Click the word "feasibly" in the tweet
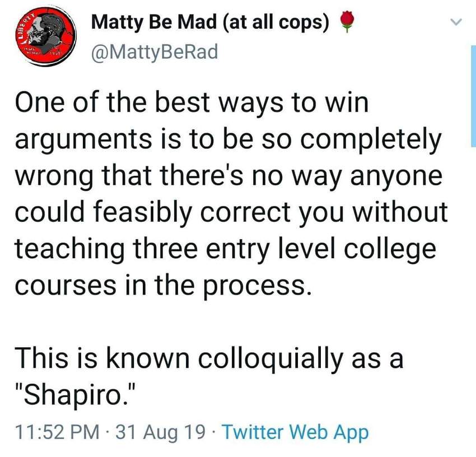476x457 pixels. (142, 213)
